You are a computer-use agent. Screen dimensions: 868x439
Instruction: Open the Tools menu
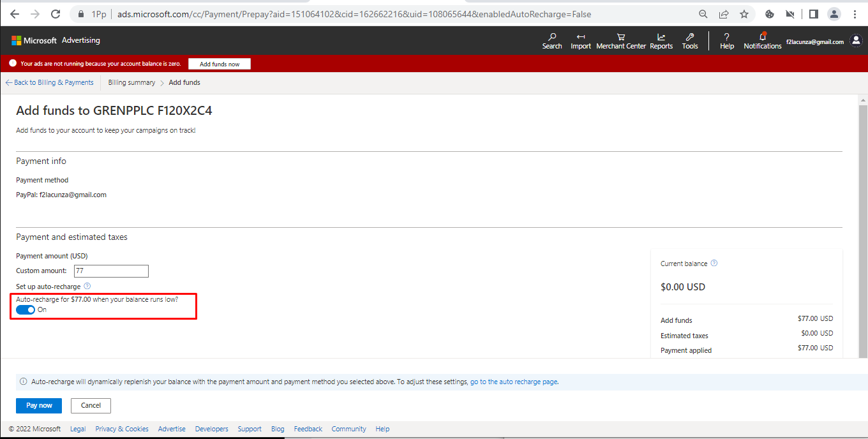coord(690,41)
